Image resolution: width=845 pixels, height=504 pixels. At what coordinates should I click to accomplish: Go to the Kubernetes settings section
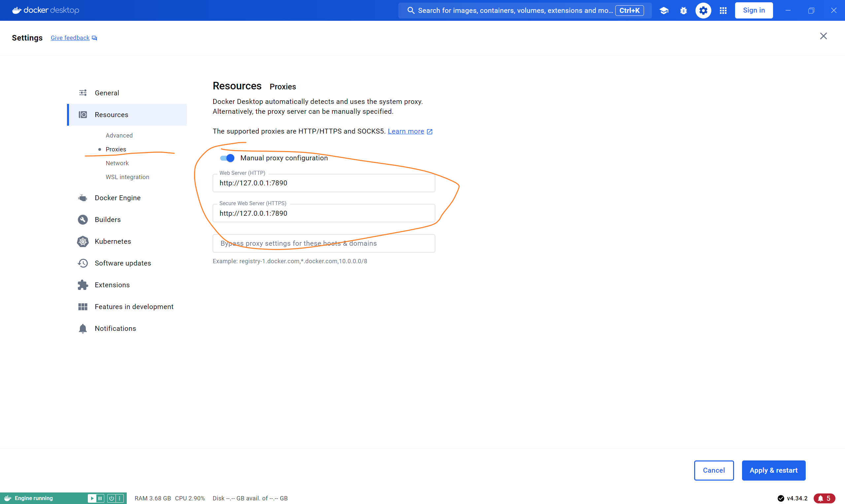click(113, 241)
